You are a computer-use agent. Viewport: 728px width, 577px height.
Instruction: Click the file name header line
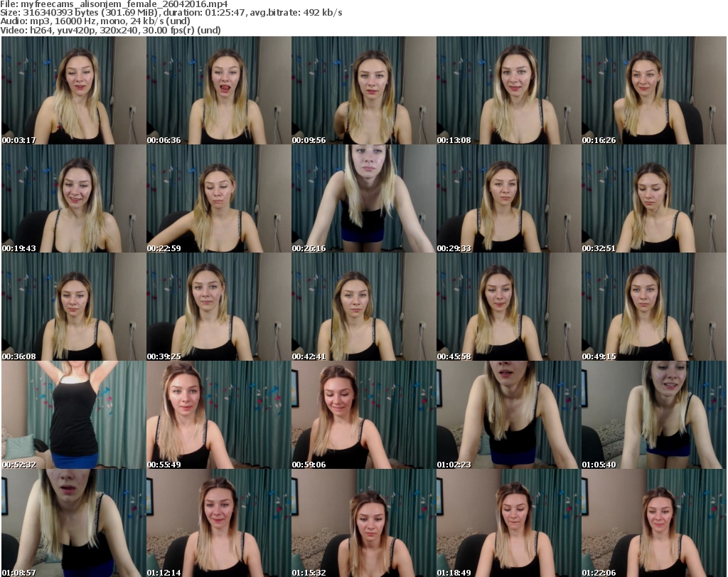[x=114, y=4]
